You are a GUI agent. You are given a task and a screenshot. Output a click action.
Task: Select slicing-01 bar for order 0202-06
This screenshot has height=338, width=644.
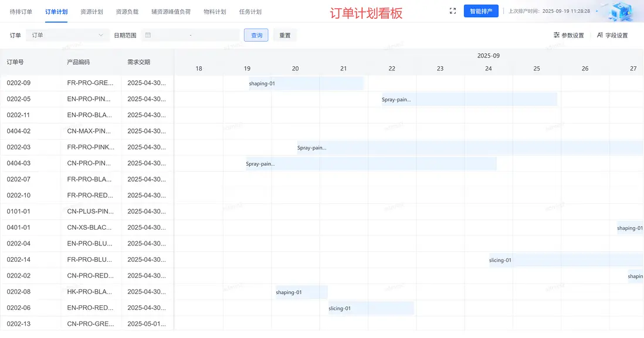click(371, 308)
